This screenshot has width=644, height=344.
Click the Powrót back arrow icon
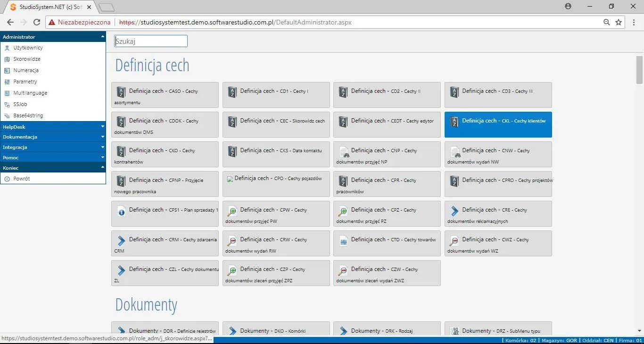7,179
